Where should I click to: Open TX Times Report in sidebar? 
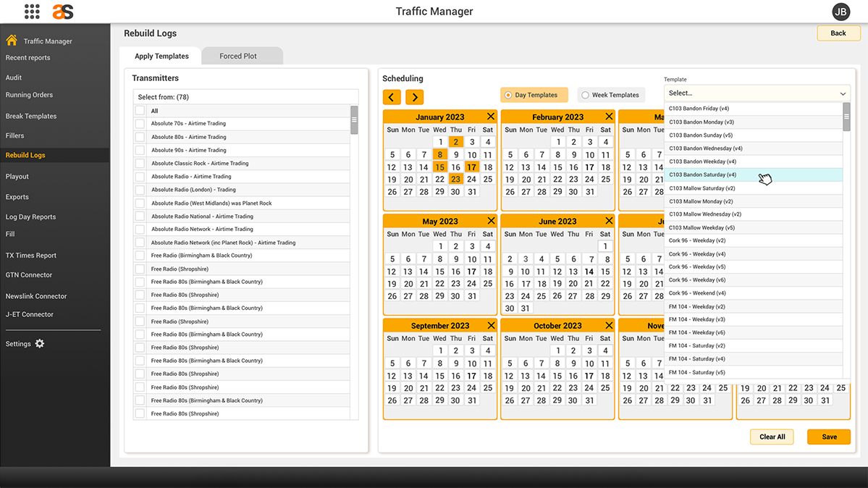click(31, 256)
